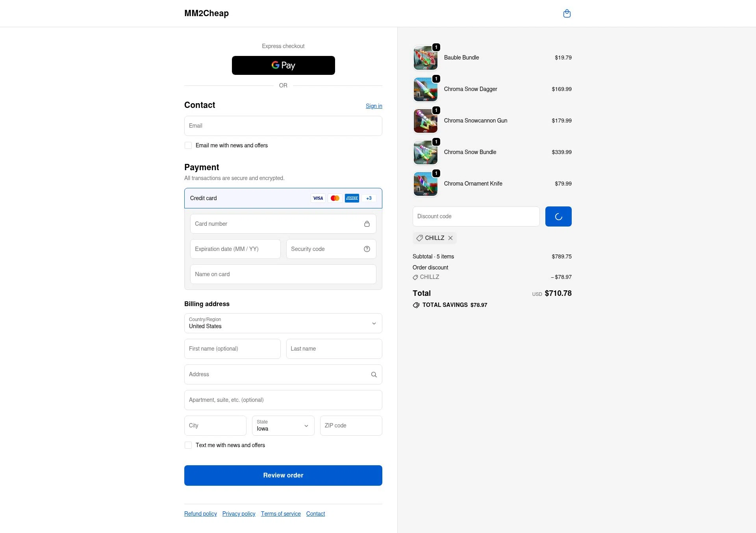The height and width of the screenshot is (533, 756).
Task: Open the security code help icon
Action: pos(367,249)
